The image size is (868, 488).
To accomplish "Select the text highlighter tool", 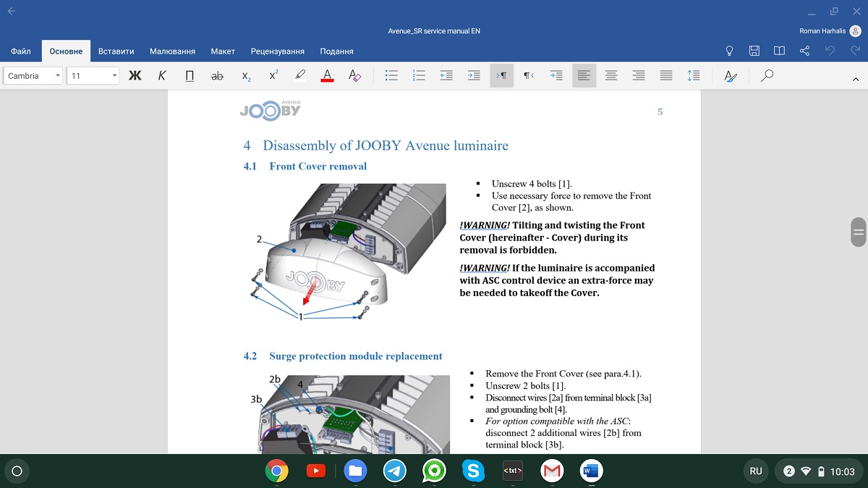I will (301, 75).
